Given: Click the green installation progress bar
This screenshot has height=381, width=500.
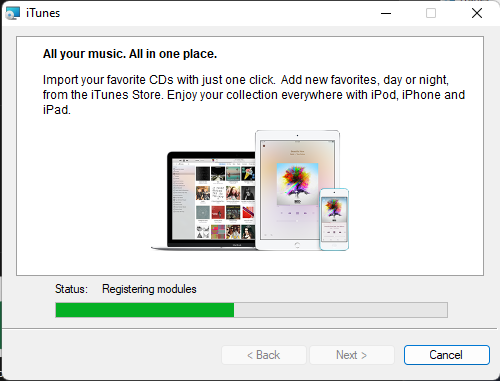Looking at the screenshot, I should [x=251, y=310].
